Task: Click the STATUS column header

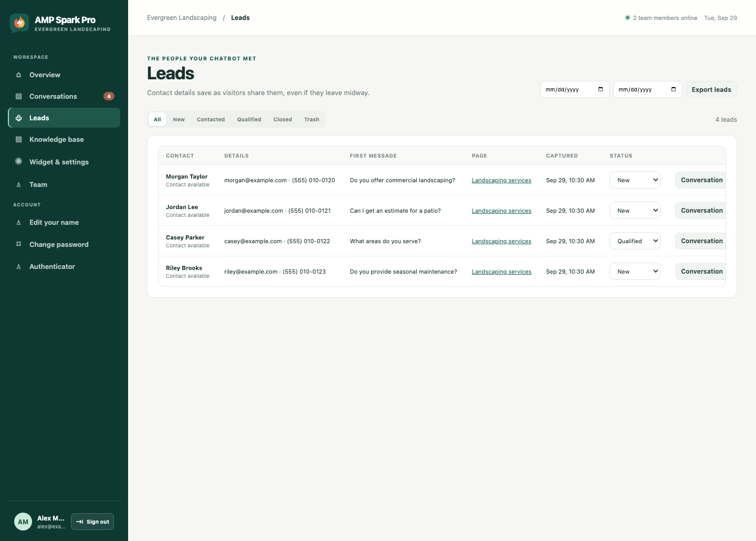Action: [621, 156]
